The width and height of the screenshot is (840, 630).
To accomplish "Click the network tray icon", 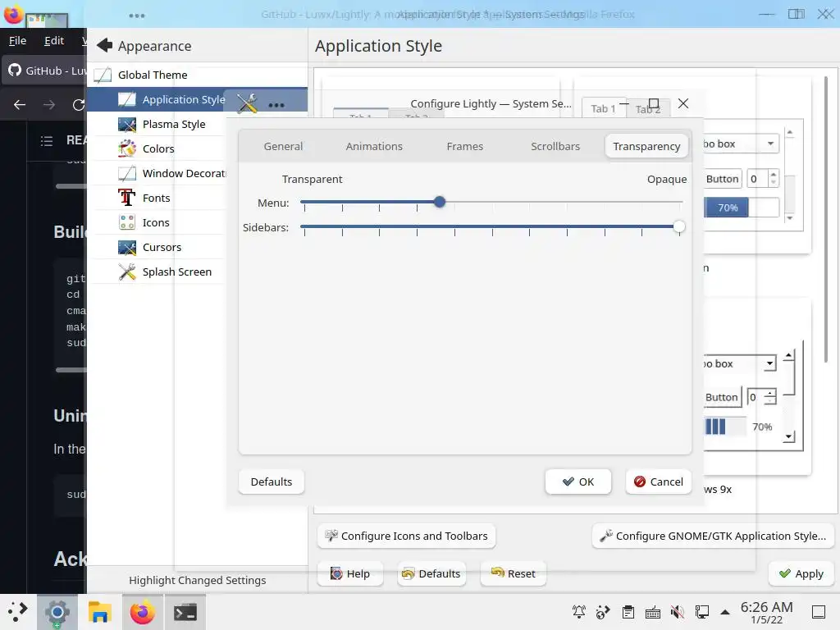I will [702, 612].
